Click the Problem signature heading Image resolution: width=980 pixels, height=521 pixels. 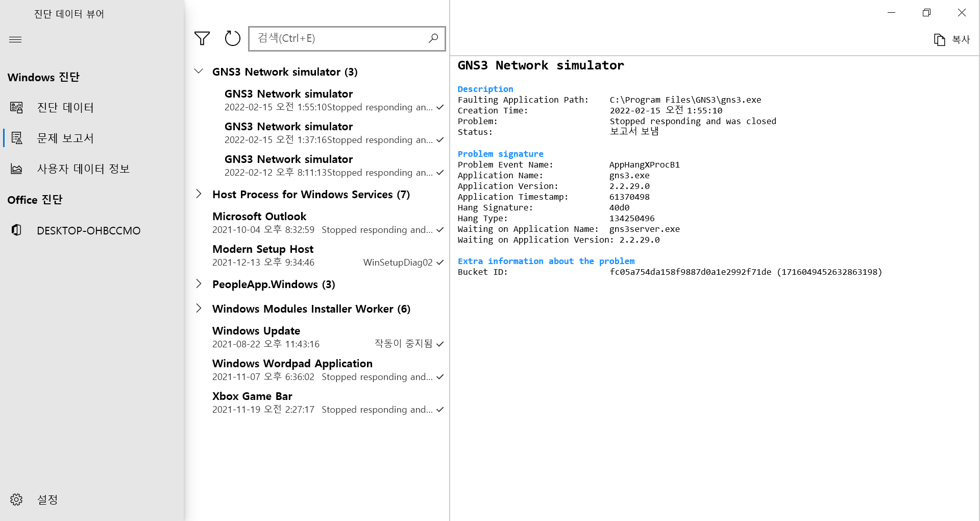click(x=500, y=154)
